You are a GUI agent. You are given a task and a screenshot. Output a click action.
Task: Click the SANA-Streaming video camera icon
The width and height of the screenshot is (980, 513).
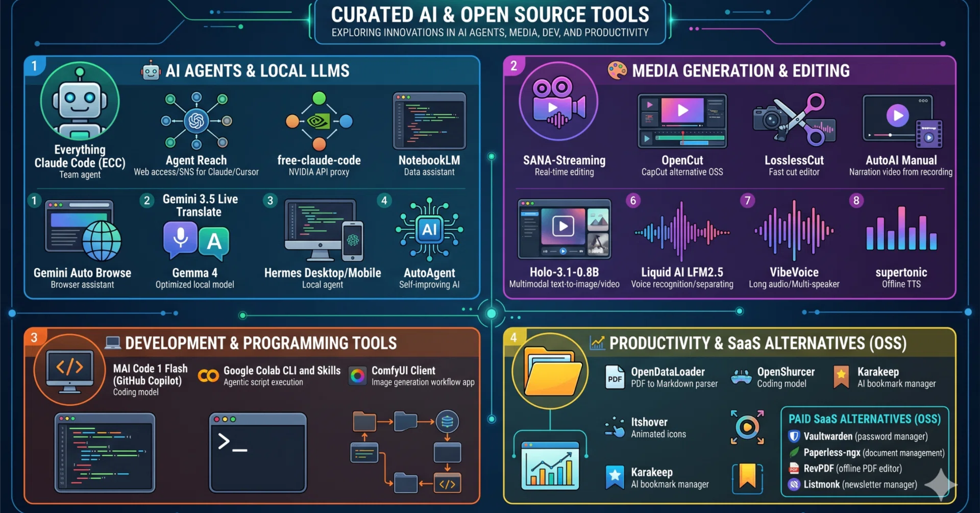pyautogui.click(x=558, y=102)
